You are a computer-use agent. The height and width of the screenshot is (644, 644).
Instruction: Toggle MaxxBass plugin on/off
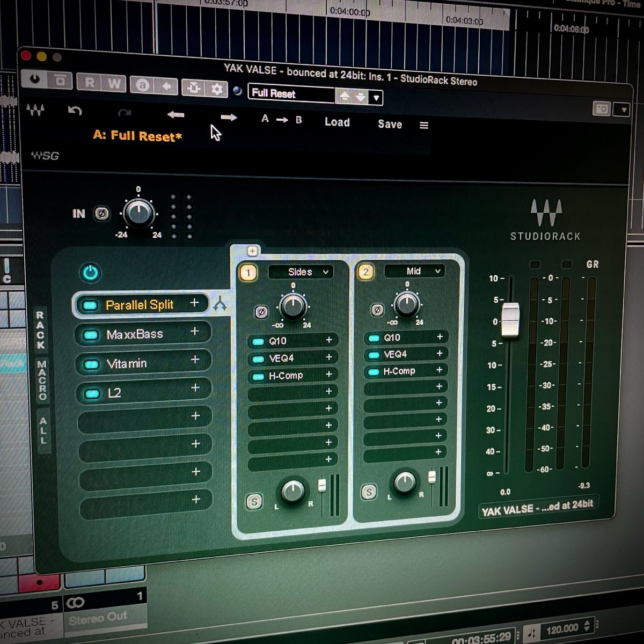(x=91, y=335)
